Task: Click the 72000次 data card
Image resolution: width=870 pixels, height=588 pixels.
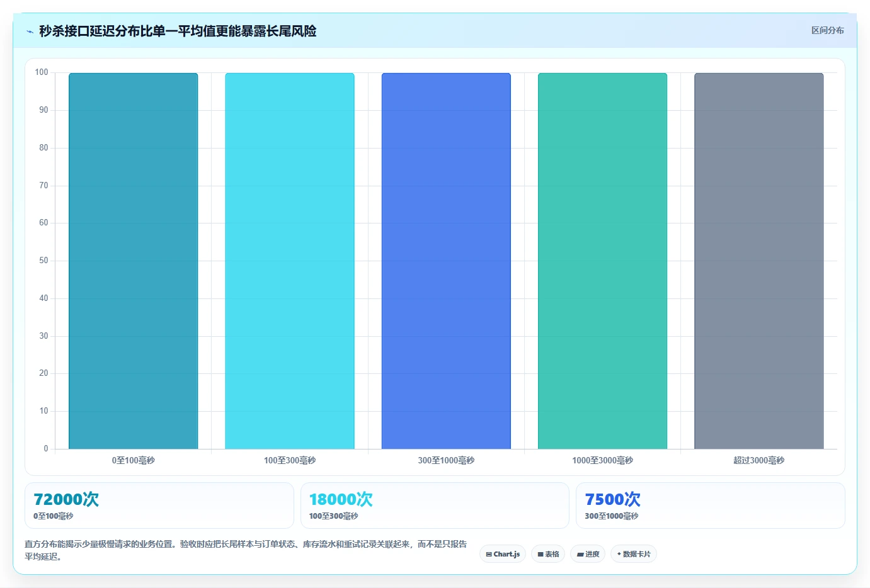Action: pos(159,506)
